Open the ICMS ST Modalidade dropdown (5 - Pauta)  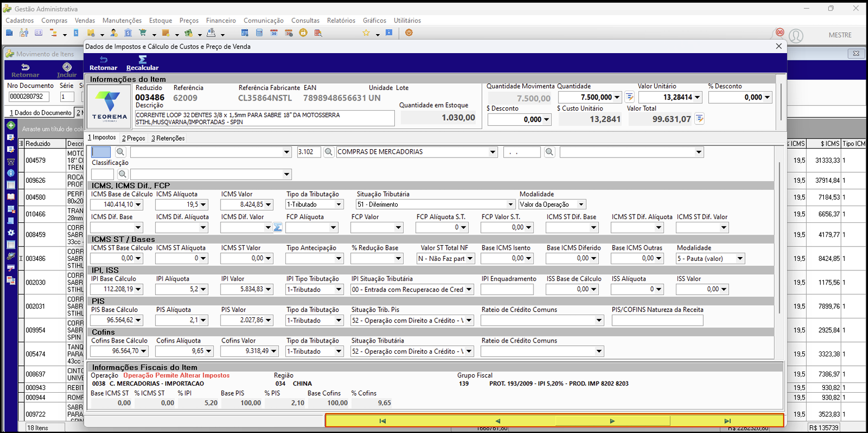click(x=740, y=259)
